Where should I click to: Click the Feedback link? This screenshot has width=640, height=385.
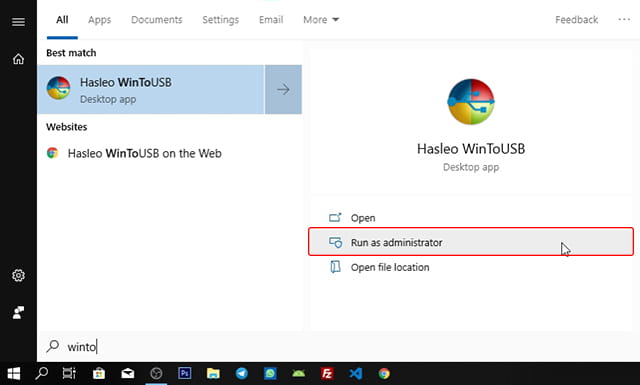pyautogui.click(x=576, y=20)
